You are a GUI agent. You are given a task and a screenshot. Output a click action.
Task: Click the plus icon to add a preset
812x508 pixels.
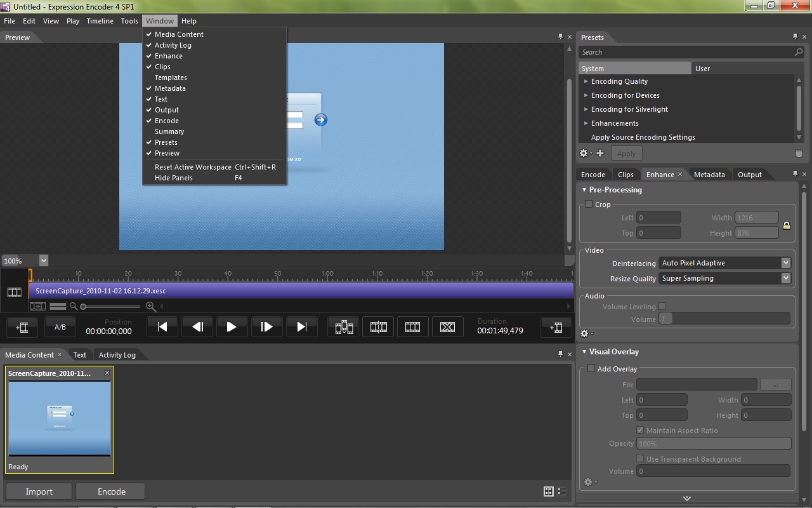(600, 153)
